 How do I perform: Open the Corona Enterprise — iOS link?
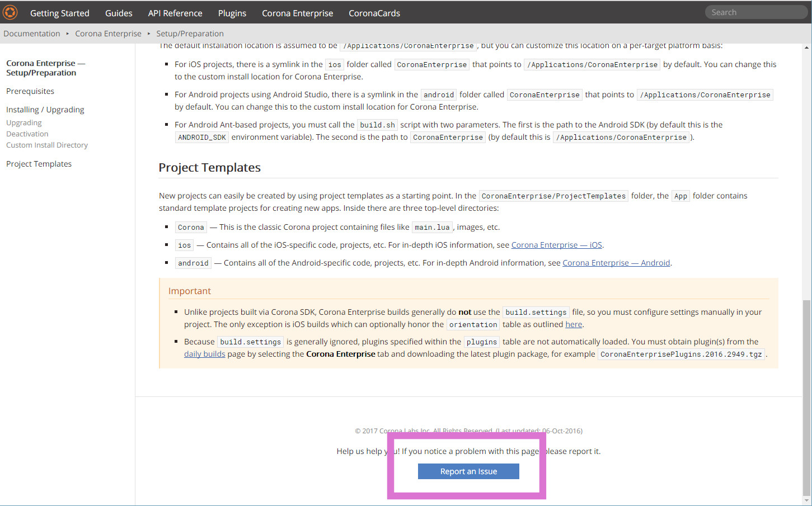click(x=557, y=245)
